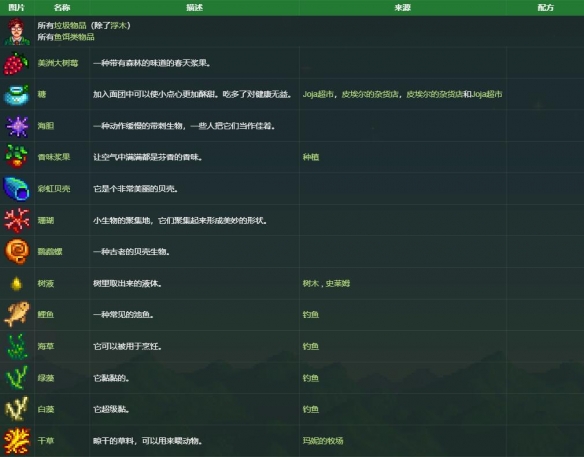Click the red coral icon

tap(17, 220)
